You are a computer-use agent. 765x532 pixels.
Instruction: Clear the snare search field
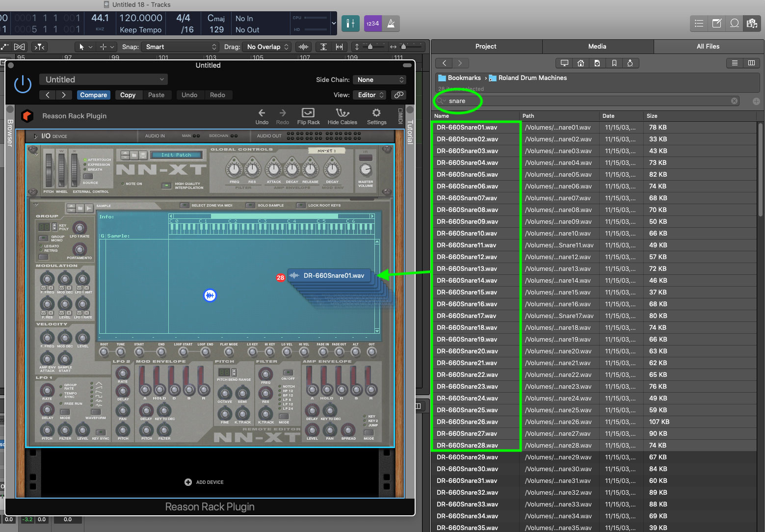[x=734, y=101]
